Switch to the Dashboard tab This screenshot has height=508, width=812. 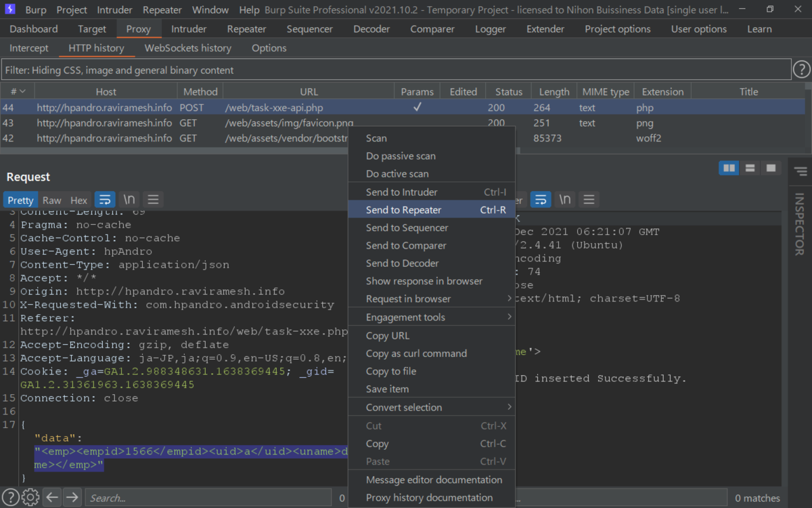(x=34, y=29)
